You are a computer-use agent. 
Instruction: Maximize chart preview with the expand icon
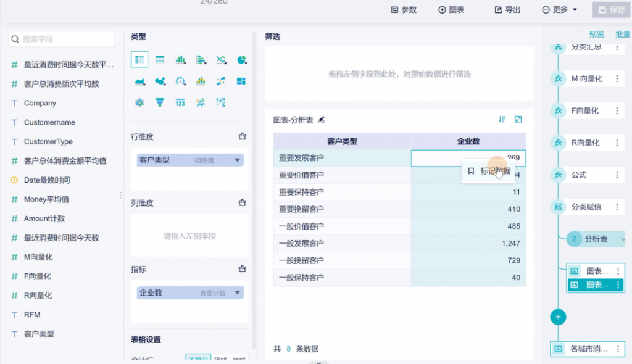pos(518,120)
